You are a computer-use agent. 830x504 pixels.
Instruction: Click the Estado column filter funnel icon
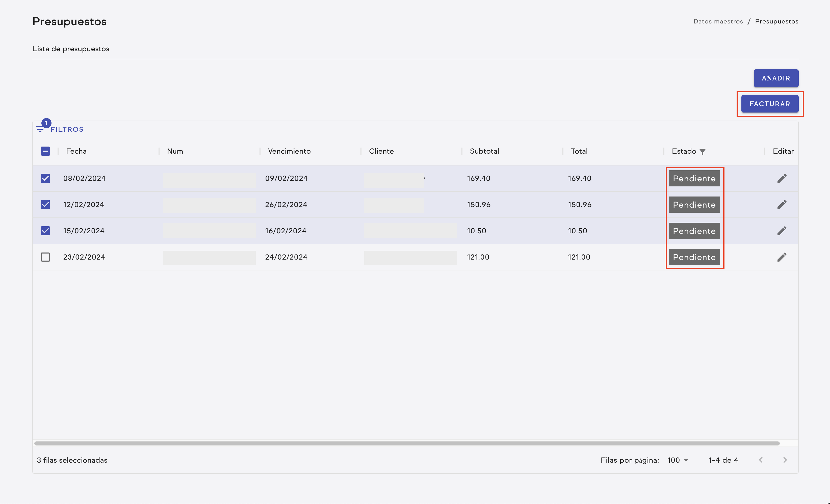[x=702, y=152]
